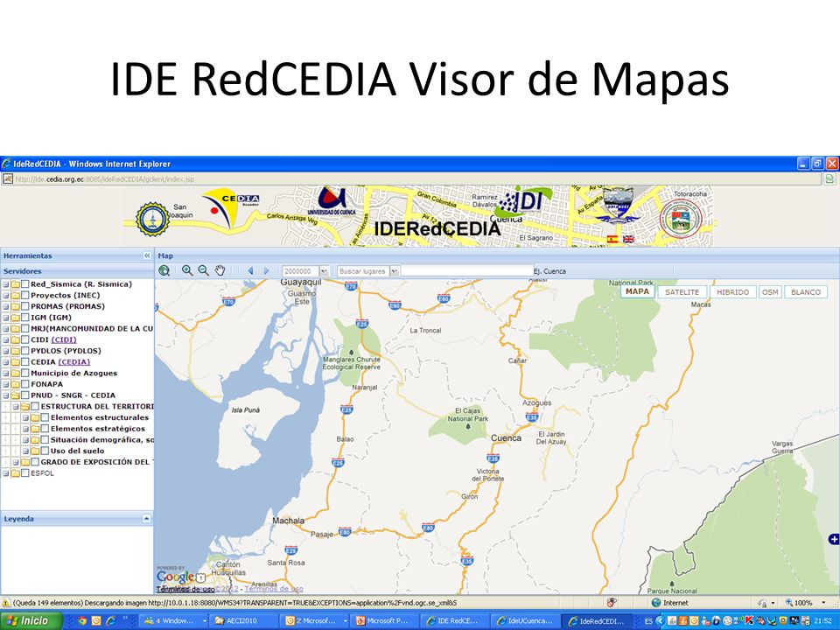The height and width of the screenshot is (630, 840).
Task: Switch language with the UK flag
Action: [628, 239]
